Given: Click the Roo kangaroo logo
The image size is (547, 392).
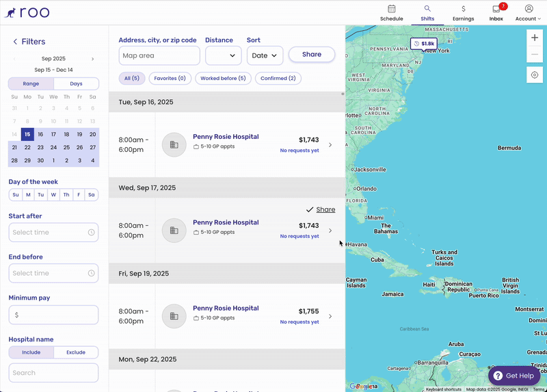Looking at the screenshot, I should coord(27,12).
